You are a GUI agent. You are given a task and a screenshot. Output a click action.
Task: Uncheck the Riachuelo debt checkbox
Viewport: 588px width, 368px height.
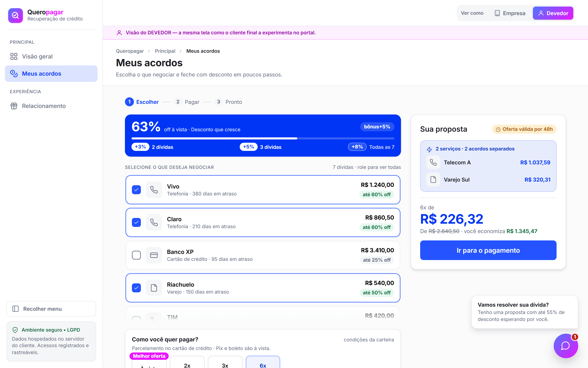pos(136,288)
